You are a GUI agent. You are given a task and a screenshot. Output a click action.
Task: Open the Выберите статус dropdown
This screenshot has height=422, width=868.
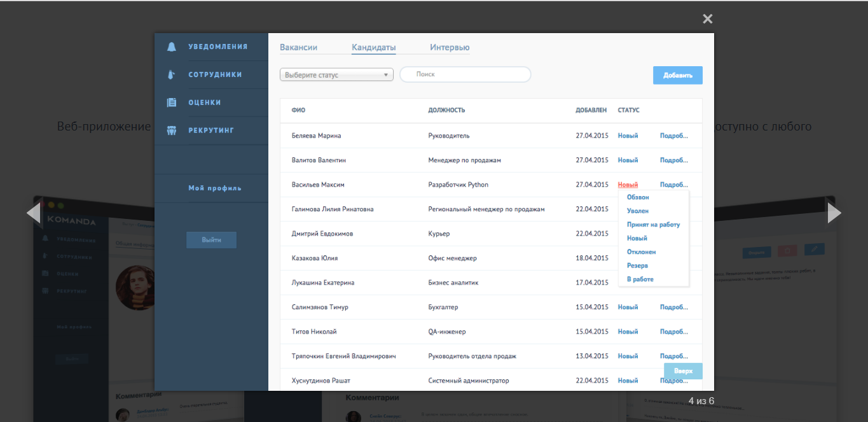tap(337, 75)
